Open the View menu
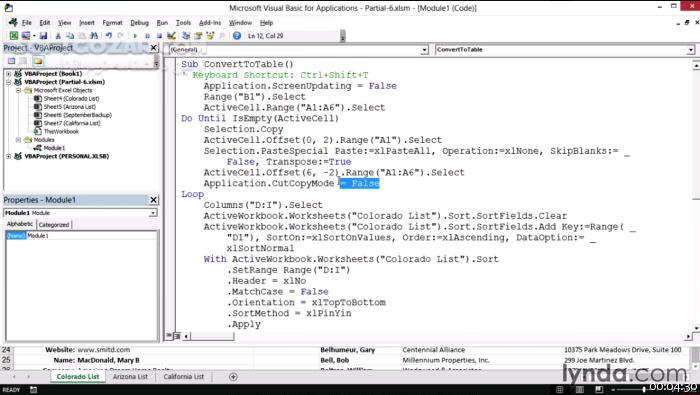The height and width of the screenshot is (395, 700). click(x=64, y=23)
